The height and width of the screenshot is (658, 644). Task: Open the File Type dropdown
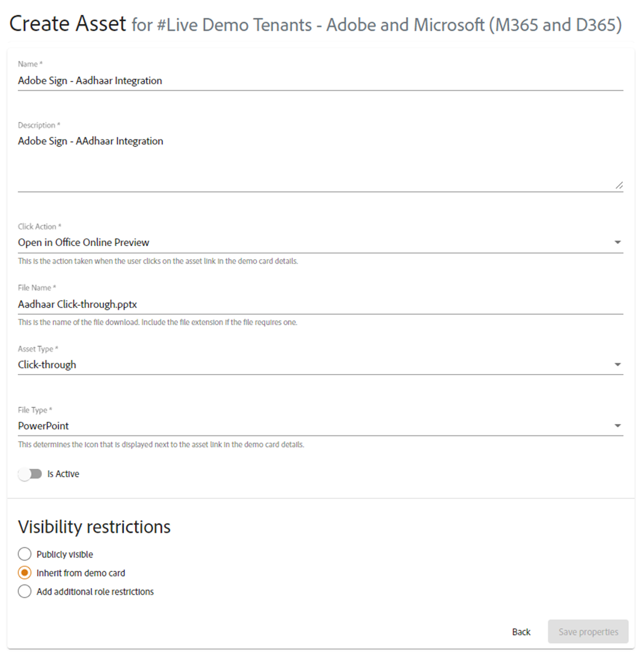320,426
